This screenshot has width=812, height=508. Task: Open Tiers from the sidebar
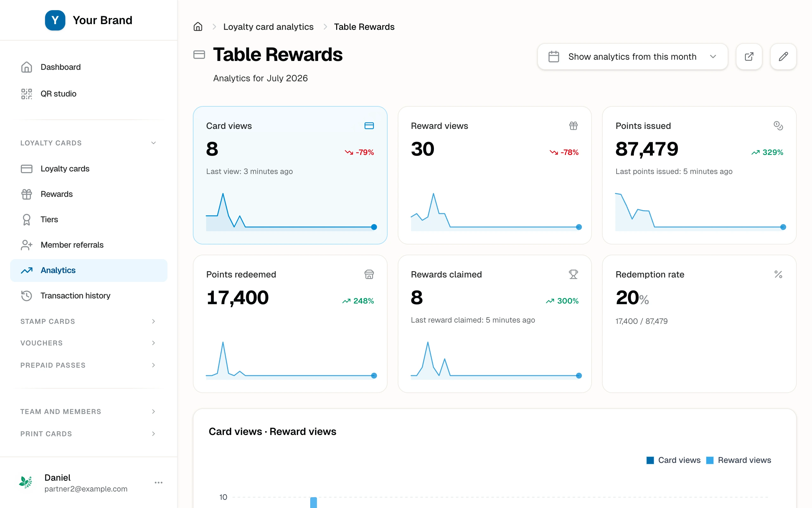click(88, 220)
